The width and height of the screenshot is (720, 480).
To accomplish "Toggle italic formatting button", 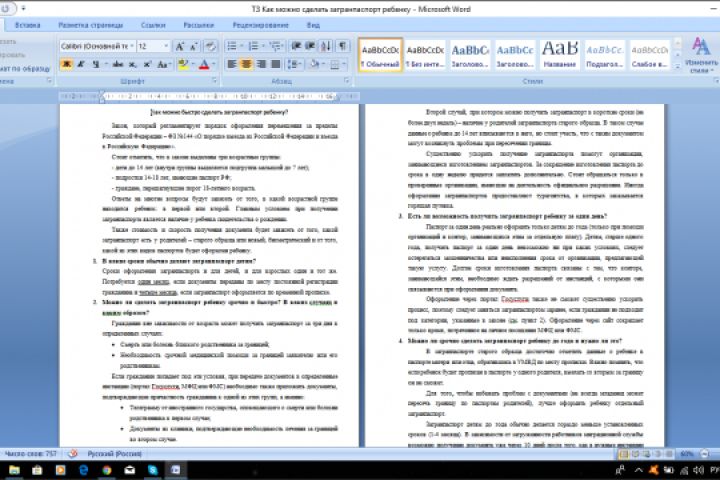I will pyautogui.click(x=81, y=64).
